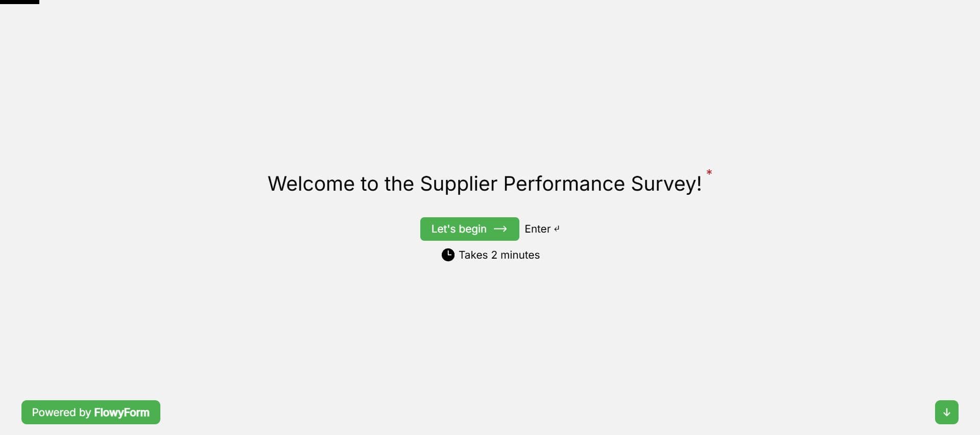
Task: Click the black progress bar at top
Action: click(x=19, y=2)
